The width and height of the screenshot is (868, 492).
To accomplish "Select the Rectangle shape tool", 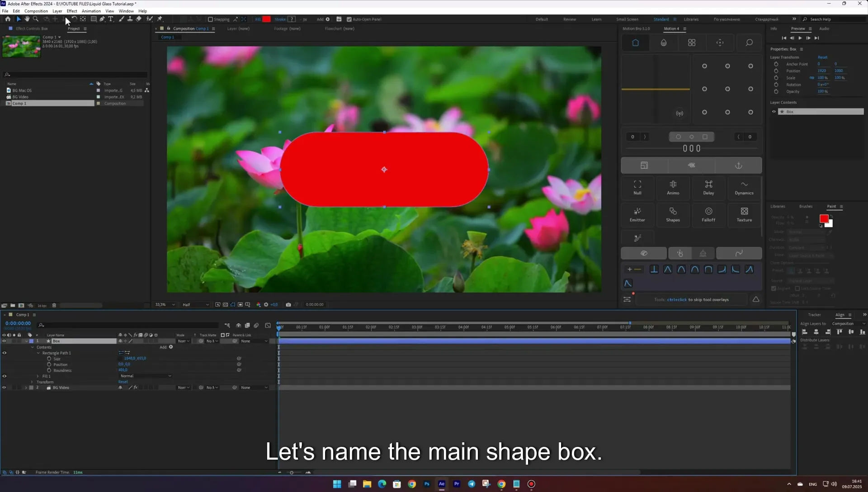I will click(x=94, y=19).
